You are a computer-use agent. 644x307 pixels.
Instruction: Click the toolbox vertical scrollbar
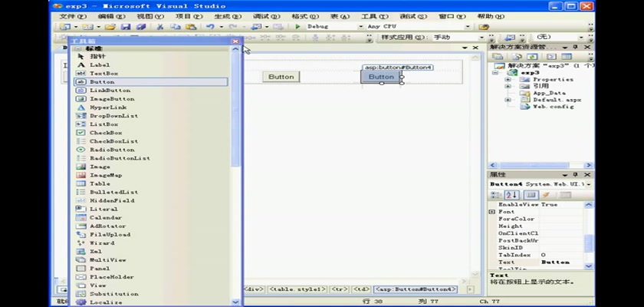coord(236,115)
